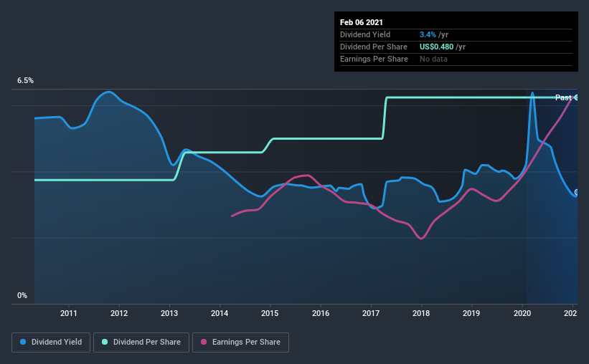Select the 2020 x-axis year label
The width and height of the screenshot is (589, 364).
coord(522,313)
